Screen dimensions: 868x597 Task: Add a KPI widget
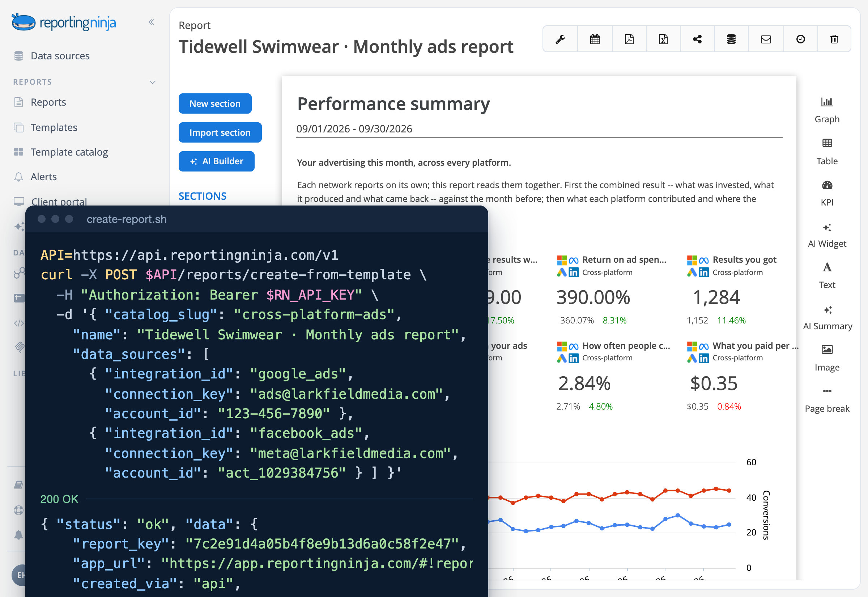pyautogui.click(x=827, y=193)
